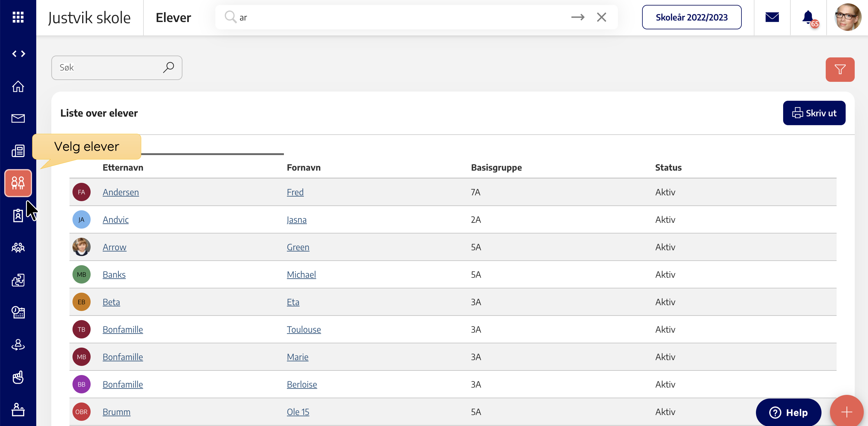Open the Eta first name link
Screen dimensions: 868x426
point(293,302)
